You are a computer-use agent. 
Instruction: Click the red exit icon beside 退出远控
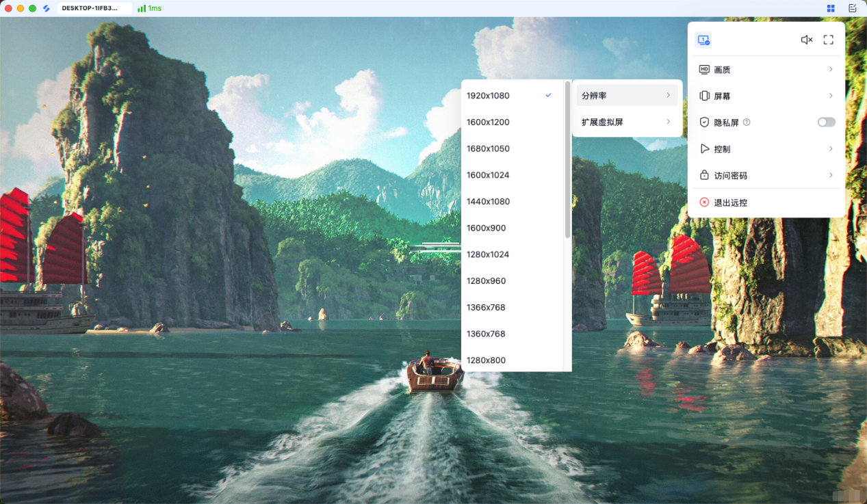pyautogui.click(x=704, y=202)
